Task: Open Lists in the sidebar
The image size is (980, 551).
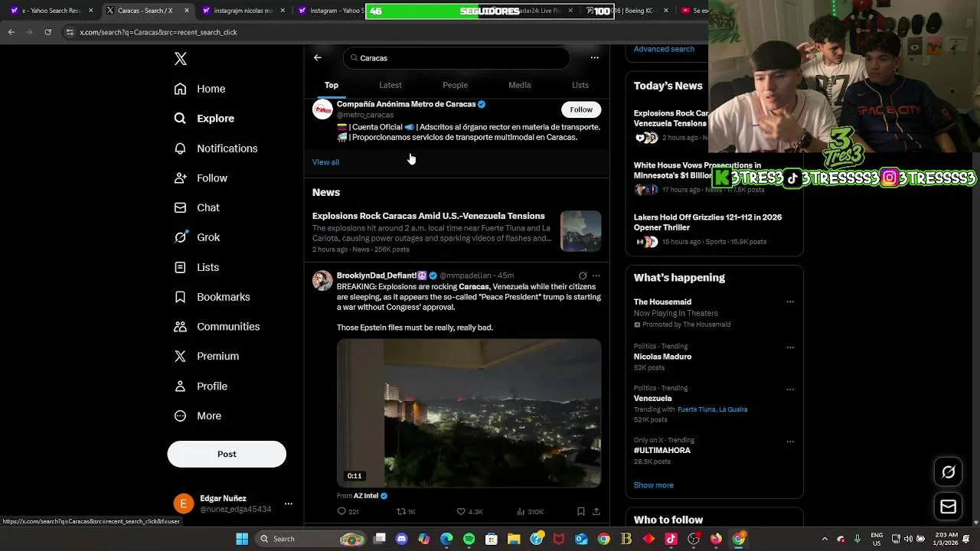Action: [x=197, y=267]
